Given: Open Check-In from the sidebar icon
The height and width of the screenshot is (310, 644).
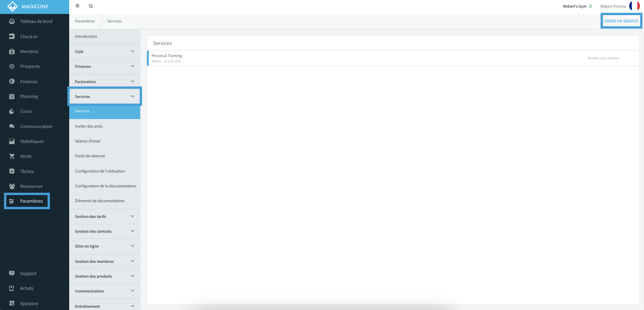Looking at the screenshot, I should (x=12, y=36).
